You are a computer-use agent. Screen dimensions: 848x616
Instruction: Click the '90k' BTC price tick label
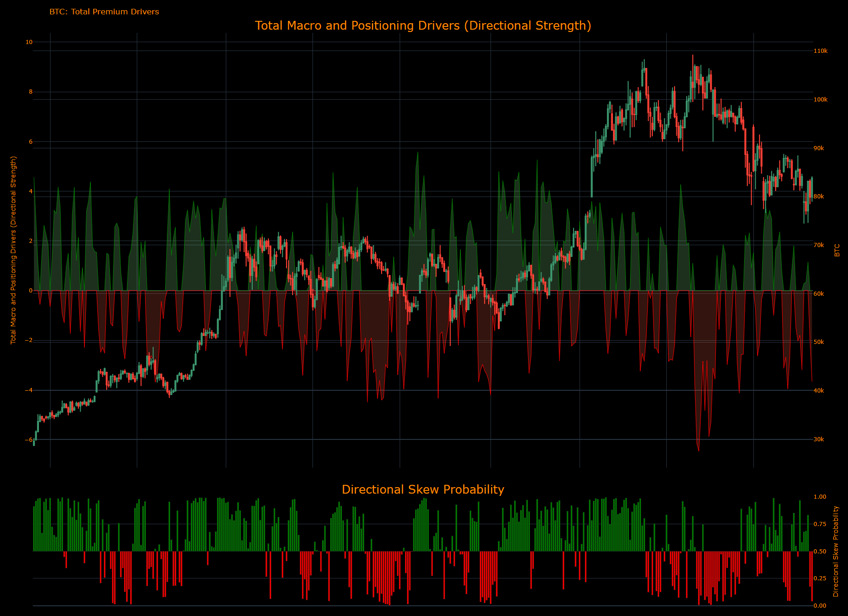(x=819, y=148)
